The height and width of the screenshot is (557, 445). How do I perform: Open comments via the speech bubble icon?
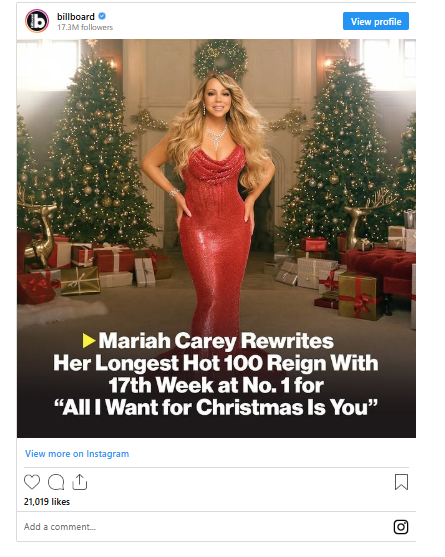click(x=56, y=482)
